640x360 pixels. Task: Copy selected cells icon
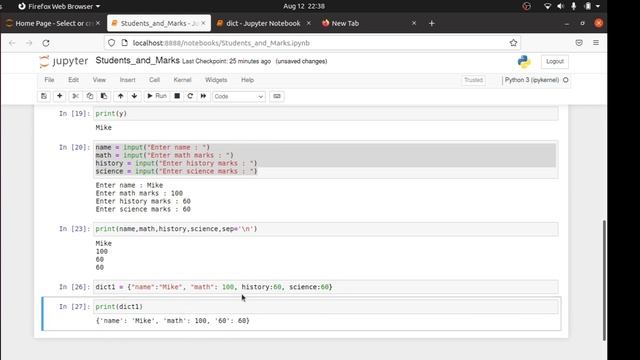click(x=90, y=96)
